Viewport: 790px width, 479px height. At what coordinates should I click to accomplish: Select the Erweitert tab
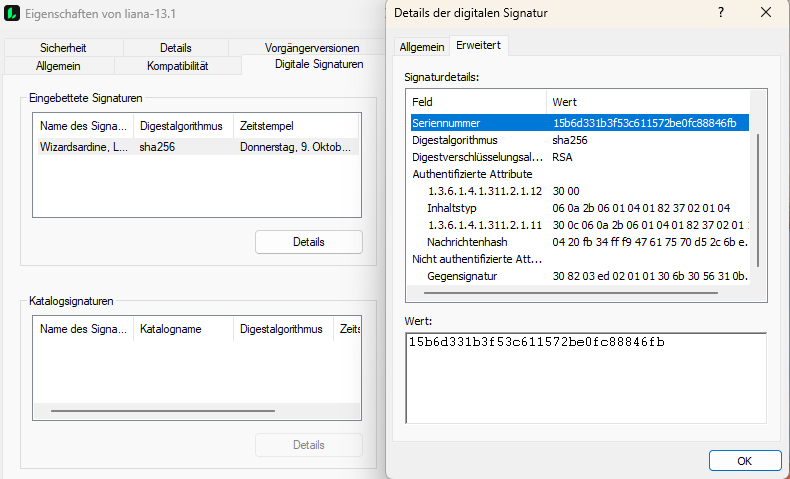tap(479, 45)
